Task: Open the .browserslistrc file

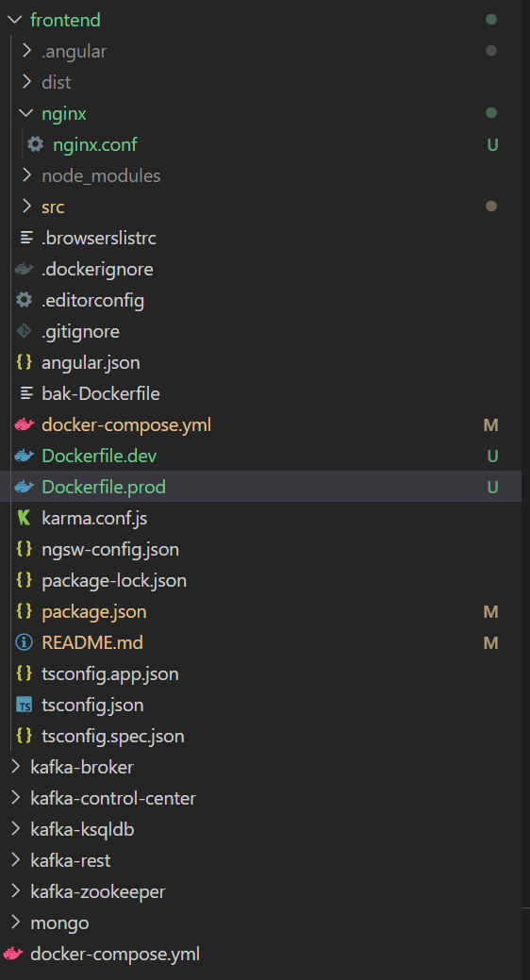Action: point(99,238)
